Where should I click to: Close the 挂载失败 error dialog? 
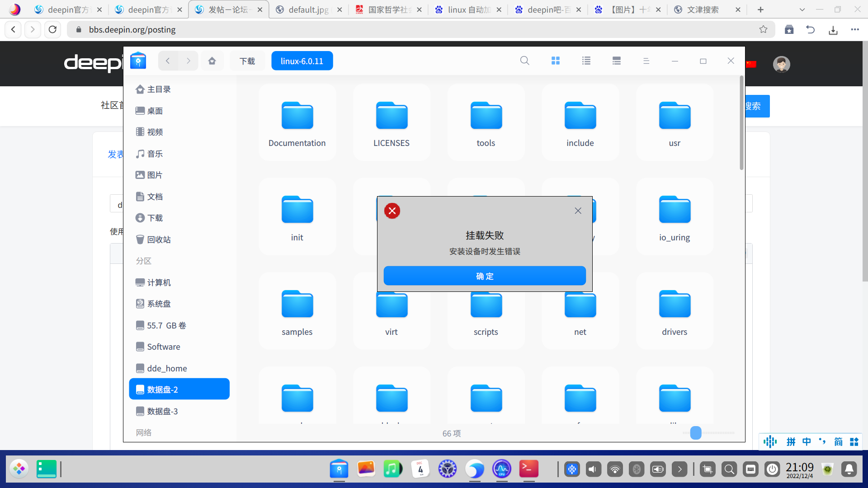578,211
